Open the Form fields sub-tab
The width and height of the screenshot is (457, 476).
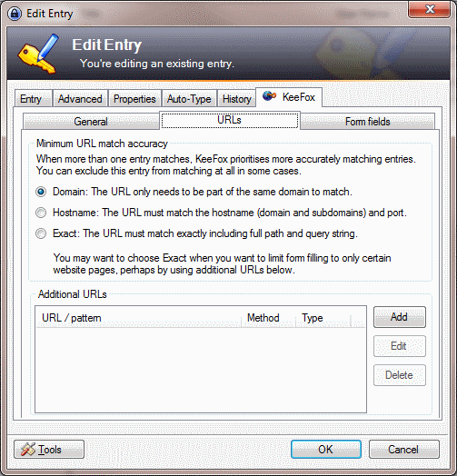click(367, 122)
